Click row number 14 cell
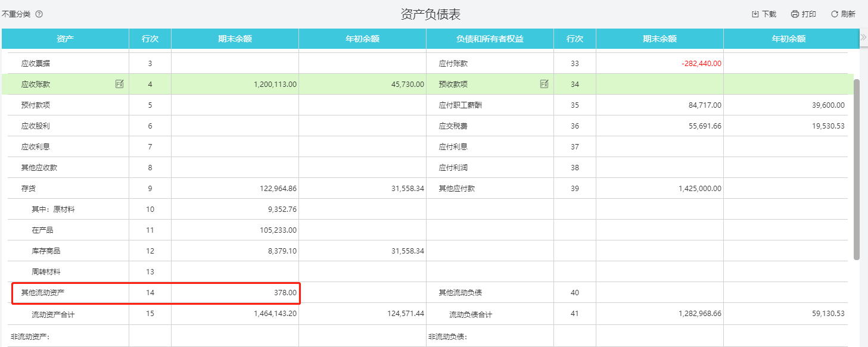This screenshot has width=868, height=347. pos(150,292)
